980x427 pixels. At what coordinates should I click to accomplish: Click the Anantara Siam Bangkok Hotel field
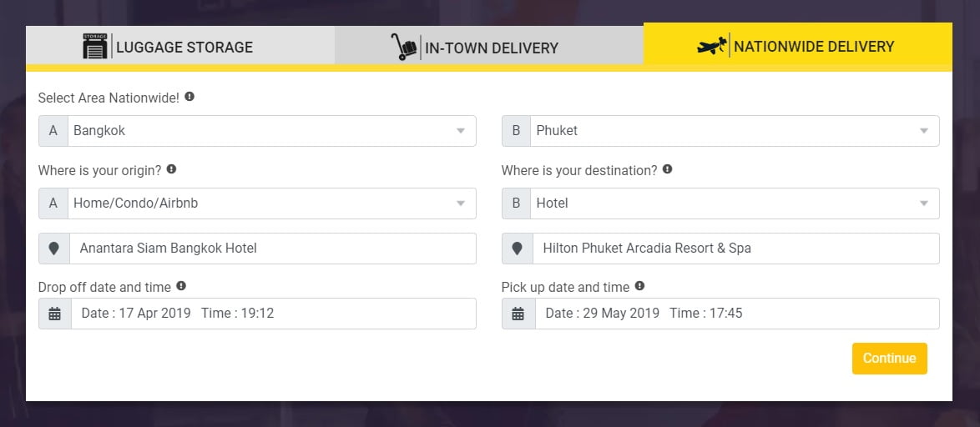(x=272, y=249)
